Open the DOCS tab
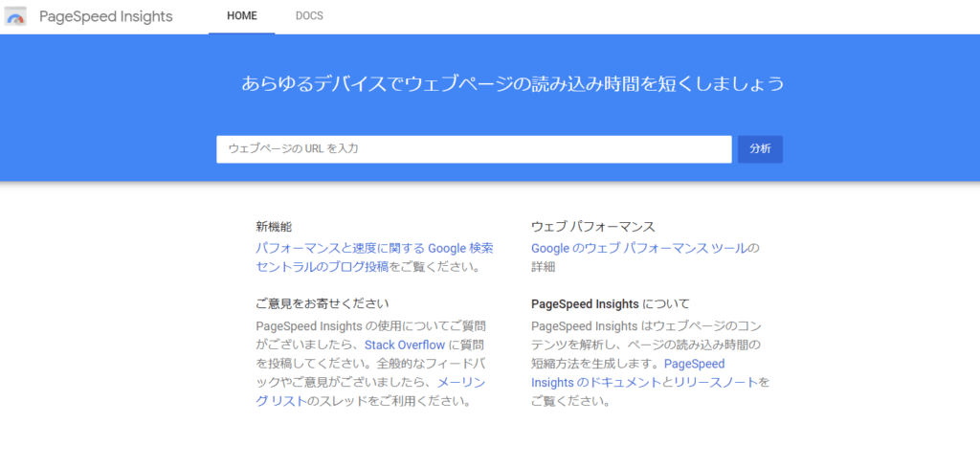Image resolution: width=980 pixels, height=468 pixels. (x=309, y=16)
